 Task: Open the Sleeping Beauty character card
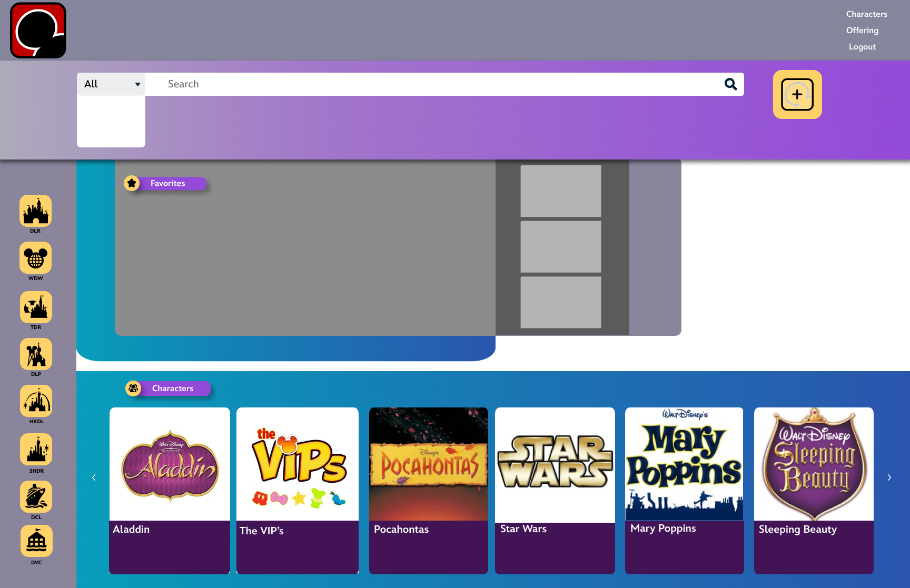[x=814, y=491]
